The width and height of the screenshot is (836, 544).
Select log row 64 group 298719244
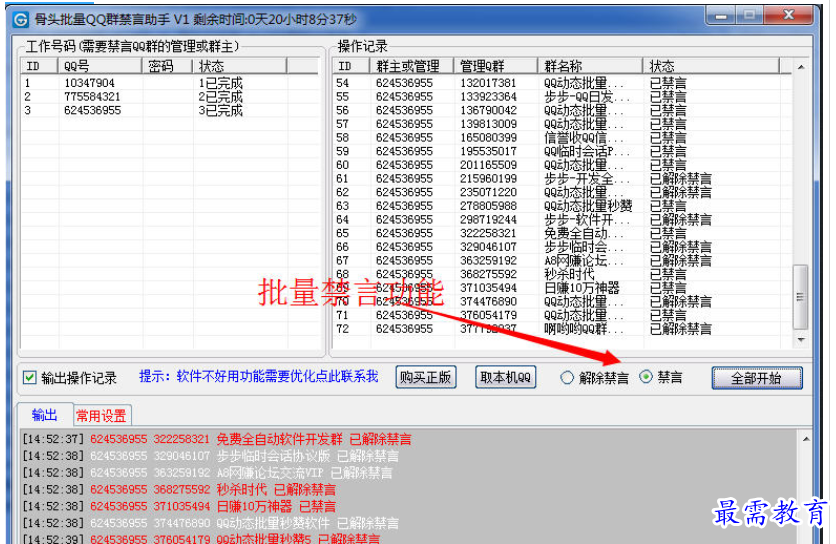pos(562,220)
